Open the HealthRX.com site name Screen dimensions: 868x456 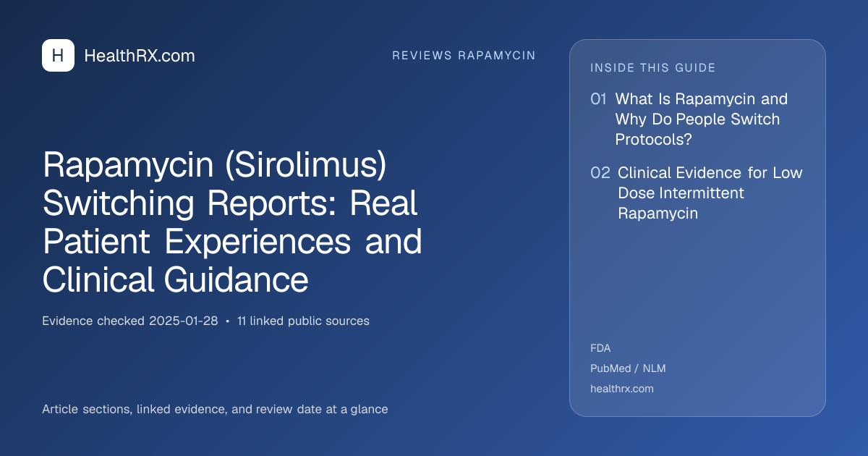140,56
